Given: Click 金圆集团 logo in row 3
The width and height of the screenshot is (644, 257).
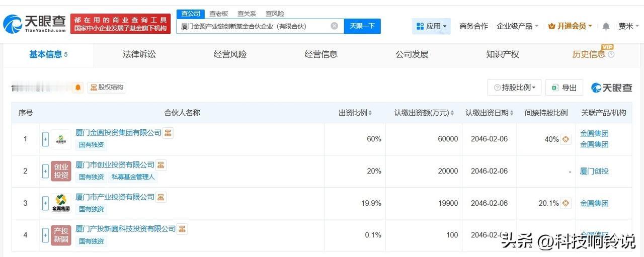Looking at the screenshot, I should click(x=61, y=203).
